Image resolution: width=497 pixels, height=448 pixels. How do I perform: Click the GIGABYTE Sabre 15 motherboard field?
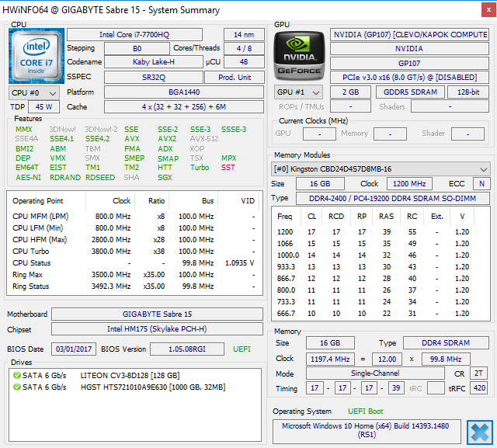point(157,314)
